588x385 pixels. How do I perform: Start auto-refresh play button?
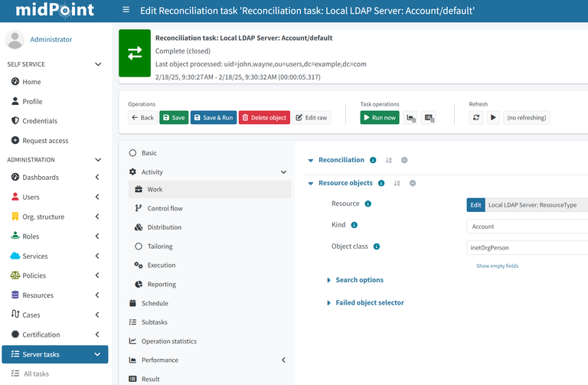(493, 117)
